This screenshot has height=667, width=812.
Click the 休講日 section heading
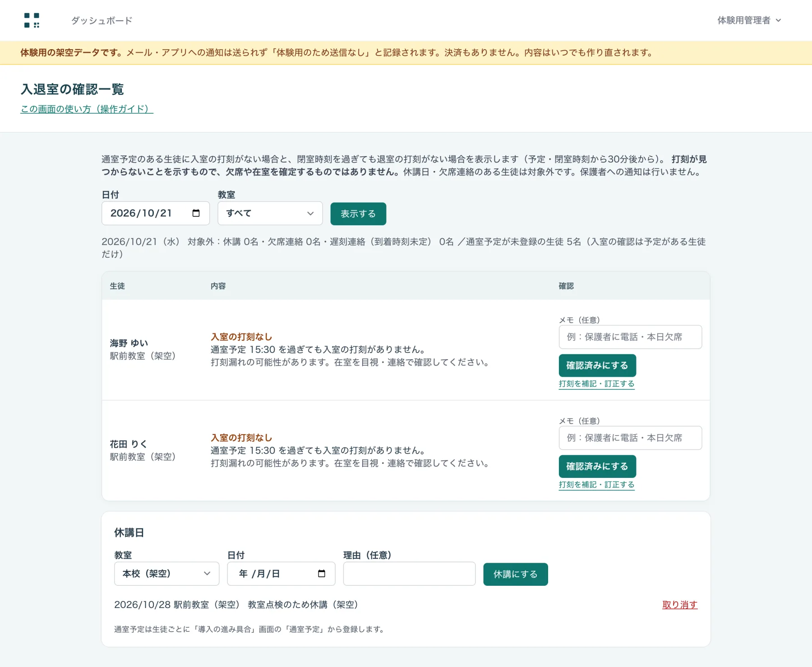point(129,533)
